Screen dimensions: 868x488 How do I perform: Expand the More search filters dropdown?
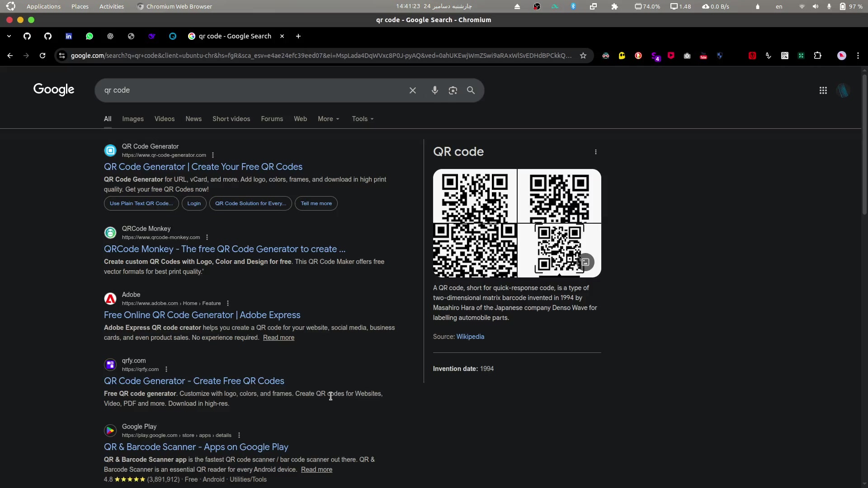[328, 119]
